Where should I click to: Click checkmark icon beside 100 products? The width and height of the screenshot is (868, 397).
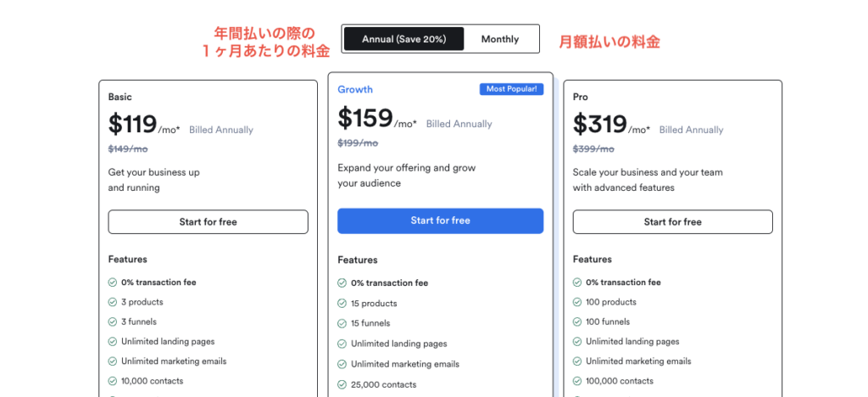tap(577, 302)
